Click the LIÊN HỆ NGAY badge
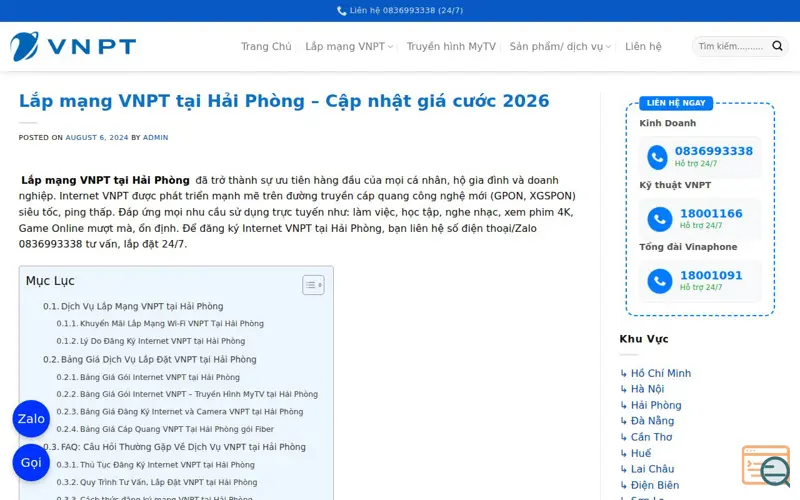This screenshot has width=800, height=500. [x=676, y=103]
